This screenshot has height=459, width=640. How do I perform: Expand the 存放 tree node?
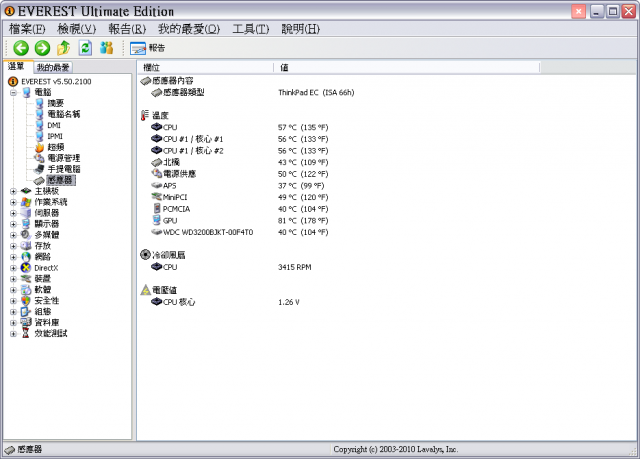point(13,246)
